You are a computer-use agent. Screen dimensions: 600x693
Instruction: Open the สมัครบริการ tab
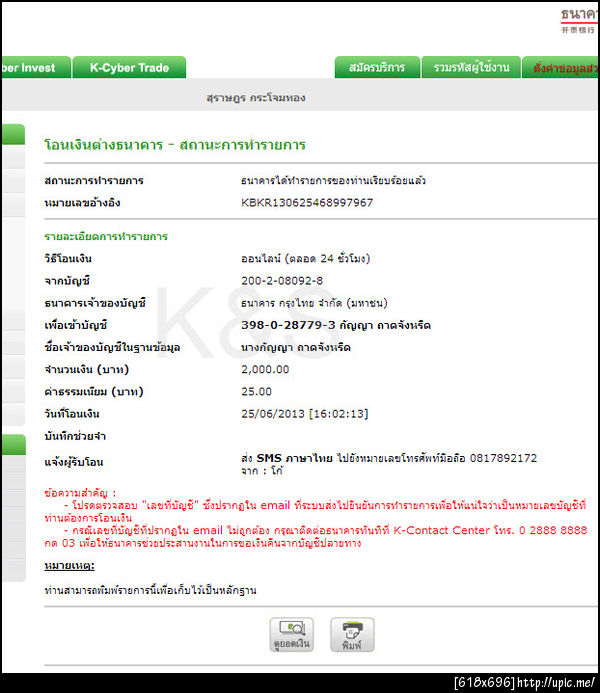coord(377,67)
